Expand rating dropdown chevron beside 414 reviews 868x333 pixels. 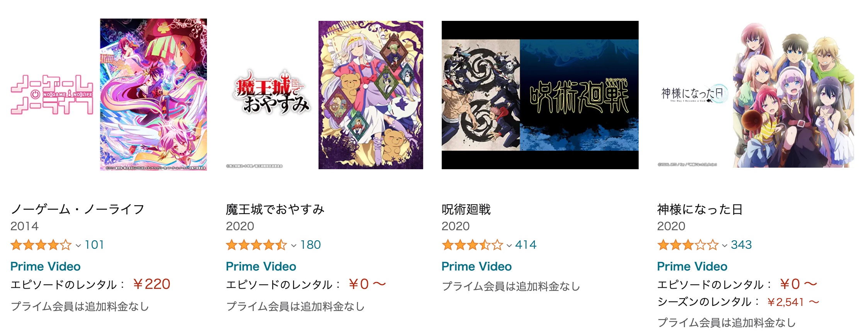click(509, 246)
